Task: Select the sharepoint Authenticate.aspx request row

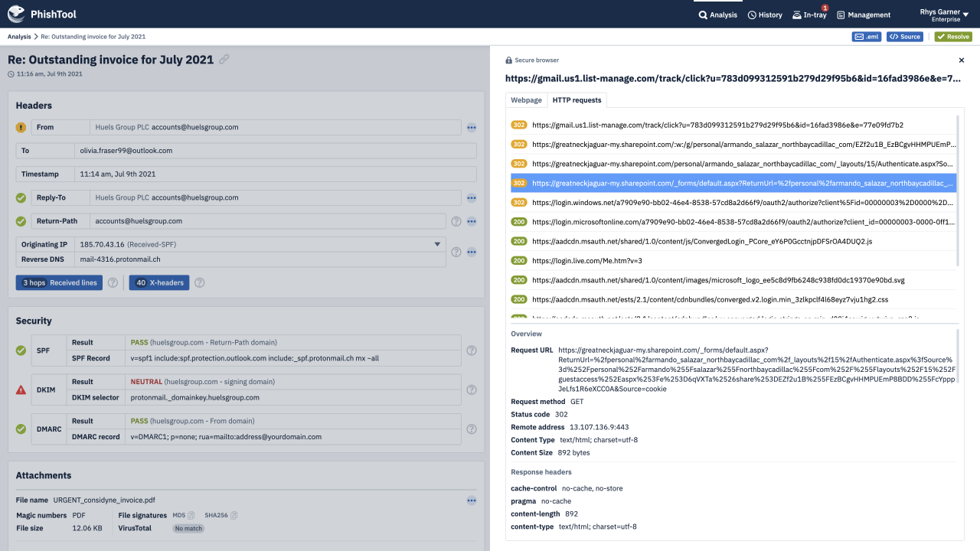Action: 733,164
